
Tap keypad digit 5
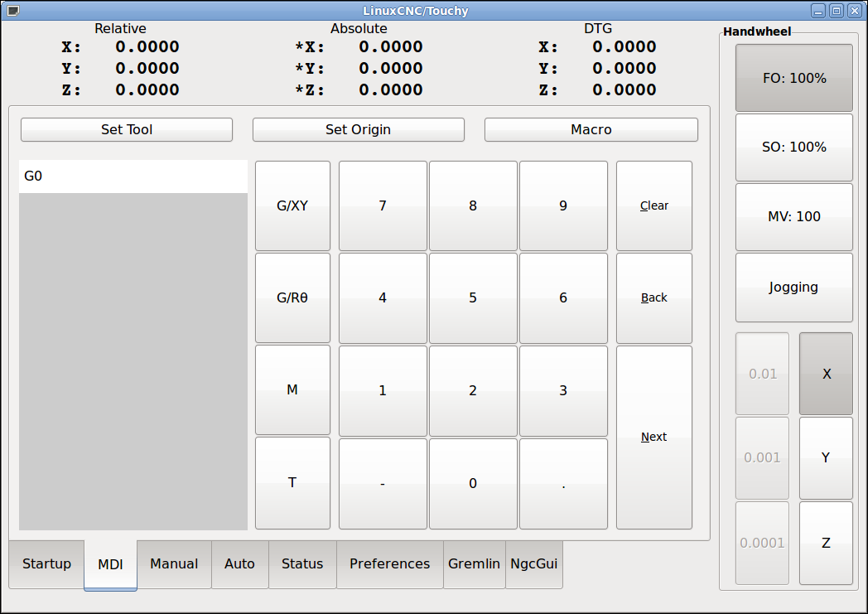tap(473, 297)
